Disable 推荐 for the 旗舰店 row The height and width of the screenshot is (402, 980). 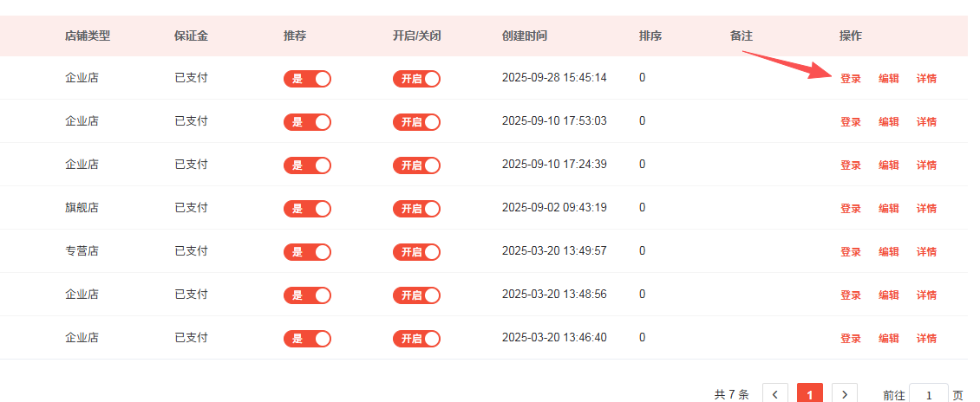[307, 209]
